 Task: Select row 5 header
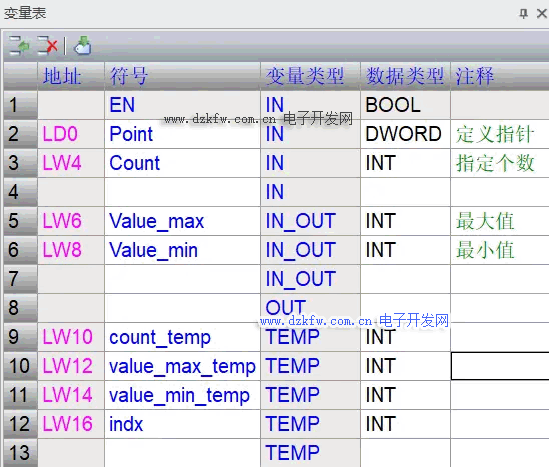tap(20, 221)
